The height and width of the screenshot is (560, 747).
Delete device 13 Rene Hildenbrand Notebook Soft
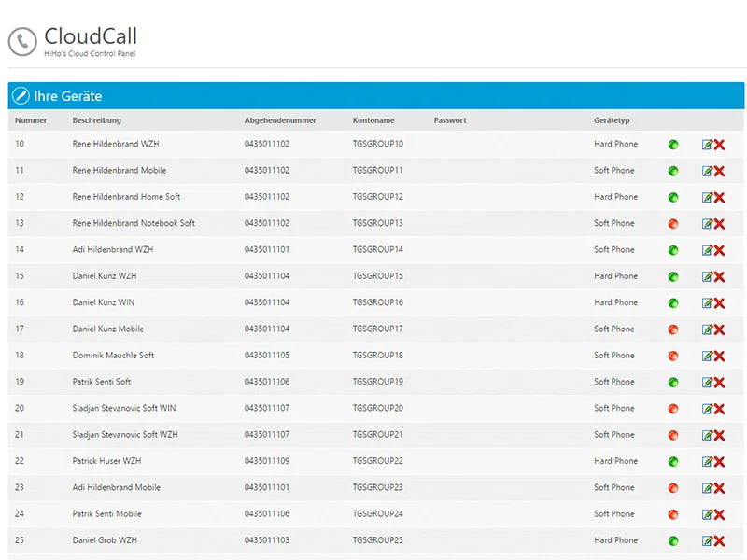click(720, 224)
